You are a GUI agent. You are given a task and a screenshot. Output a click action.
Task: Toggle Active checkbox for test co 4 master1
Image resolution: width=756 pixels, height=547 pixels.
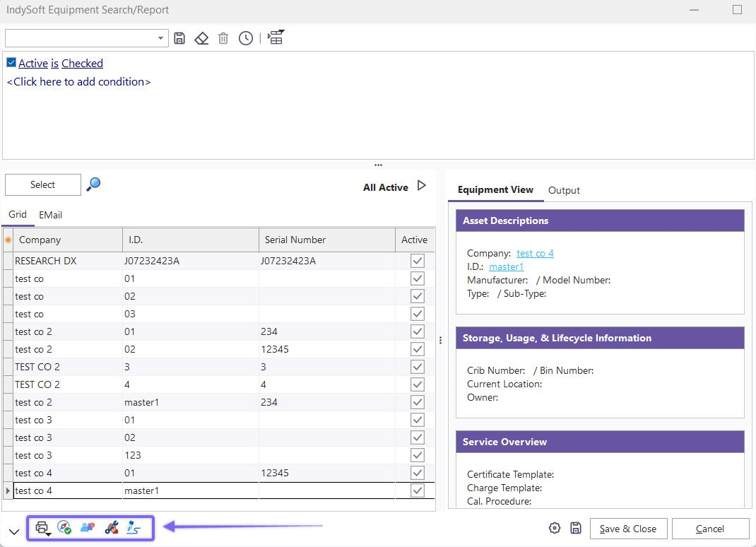tap(417, 490)
